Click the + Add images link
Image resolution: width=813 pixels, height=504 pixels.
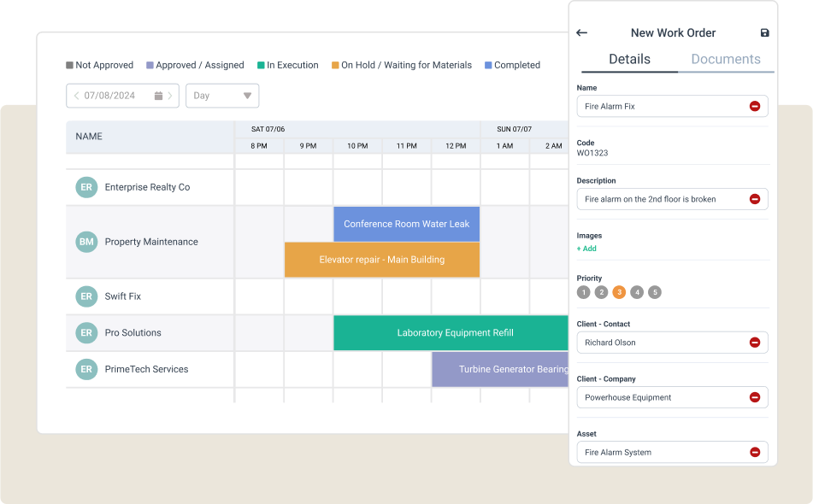586,249
